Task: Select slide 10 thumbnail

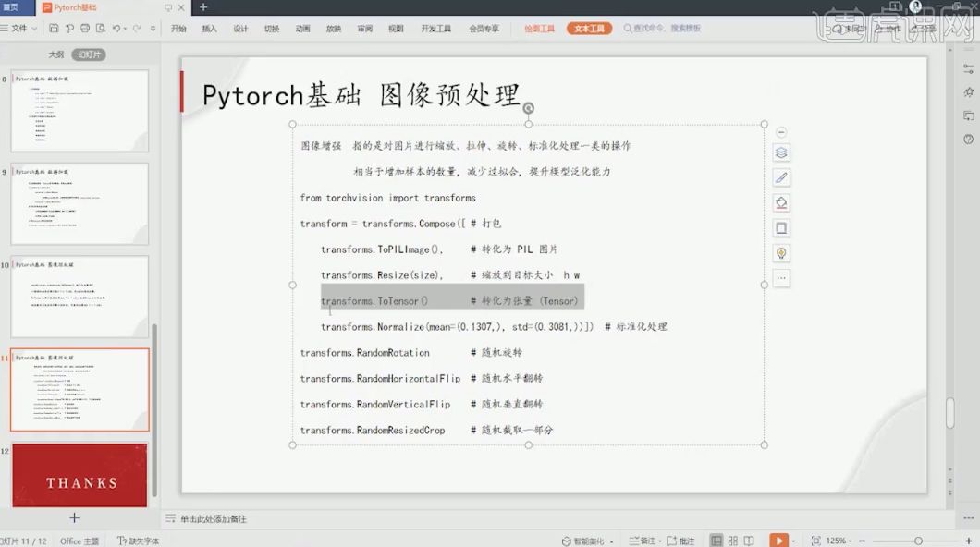Action: (x=80, y=297)
